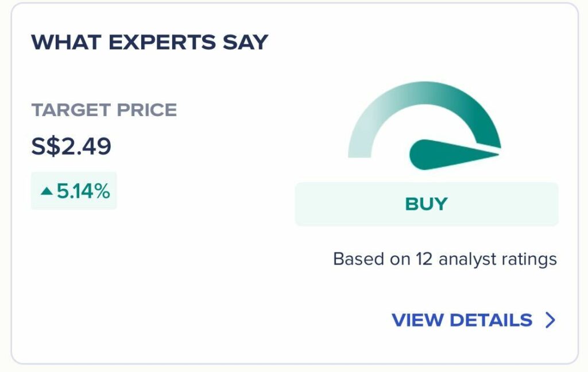This screenshot has height=372, width=588.
Task: Click the chevron arrow after VIEW DETAILS
Action: (550, 320)
